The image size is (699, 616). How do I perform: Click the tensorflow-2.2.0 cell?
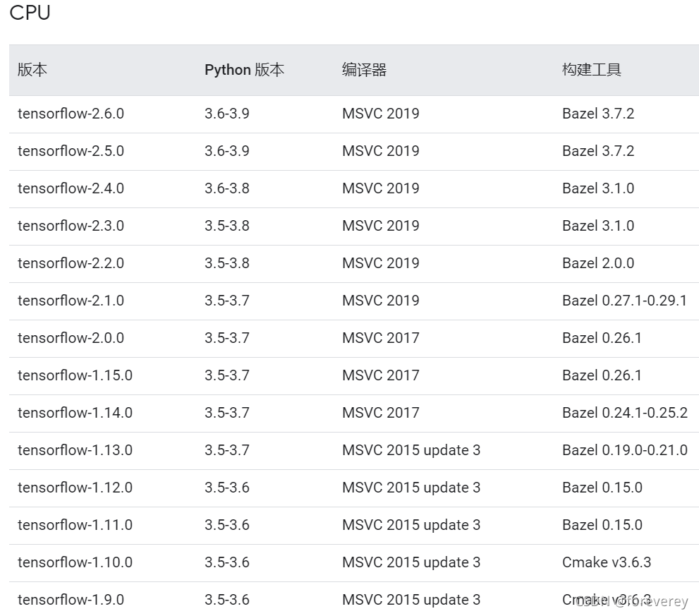point(71,264)
